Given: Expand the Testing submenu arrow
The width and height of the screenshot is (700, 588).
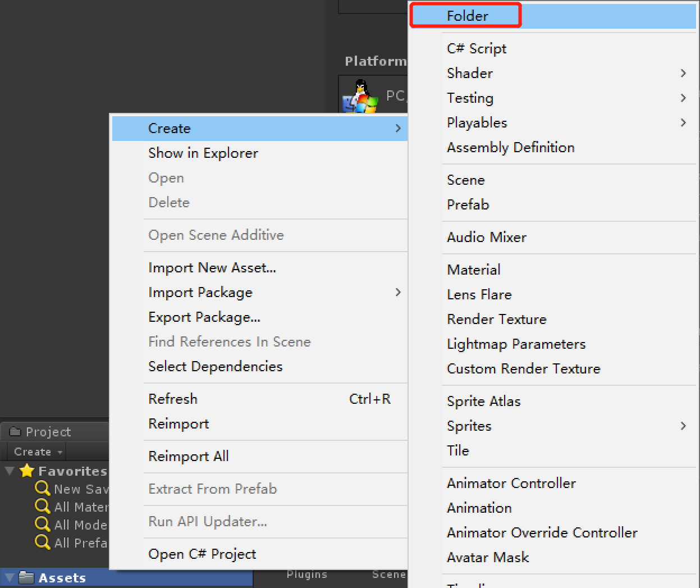Looking at the screenshot, I should (683, 98).
